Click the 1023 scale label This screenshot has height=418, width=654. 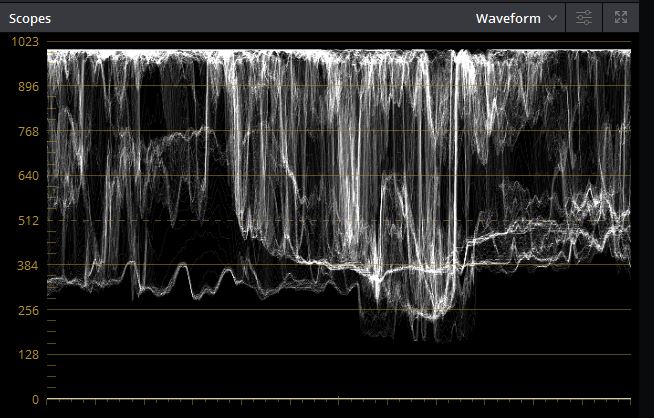click(24, 41)
